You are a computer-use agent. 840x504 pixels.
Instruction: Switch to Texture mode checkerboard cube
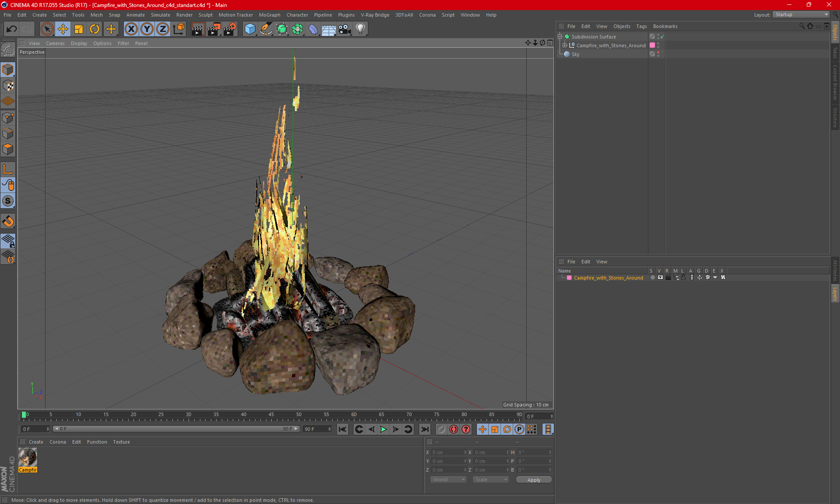(8, 86)
